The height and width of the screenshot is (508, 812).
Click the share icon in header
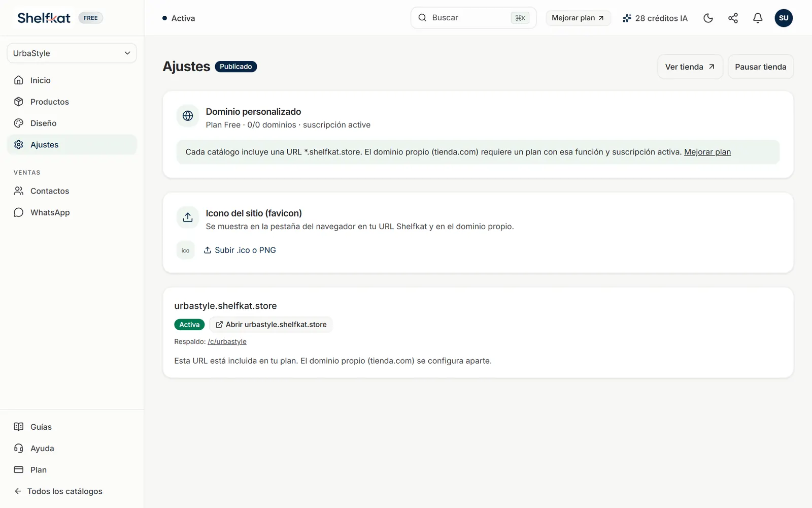point(733,18)
